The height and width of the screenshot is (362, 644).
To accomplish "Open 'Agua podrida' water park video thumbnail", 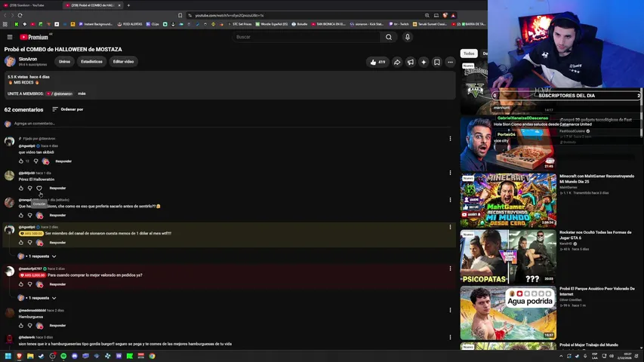I will [x=508, y=313].
